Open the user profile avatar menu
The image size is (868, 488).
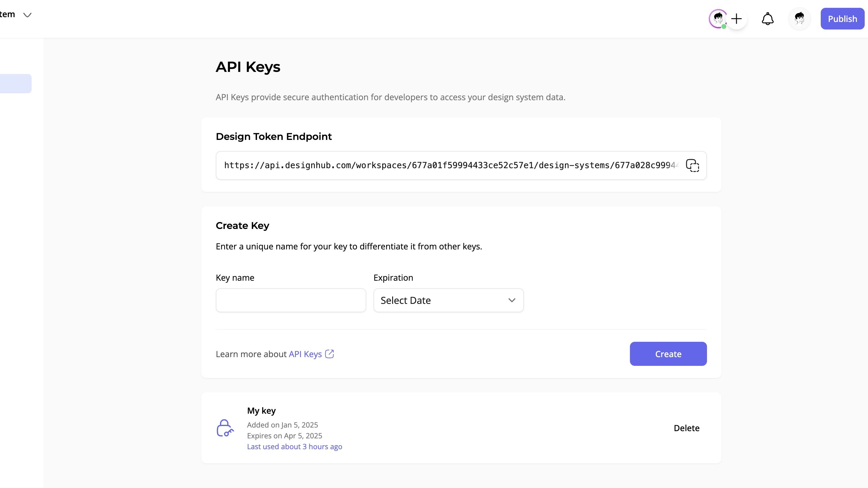[799, 19]
